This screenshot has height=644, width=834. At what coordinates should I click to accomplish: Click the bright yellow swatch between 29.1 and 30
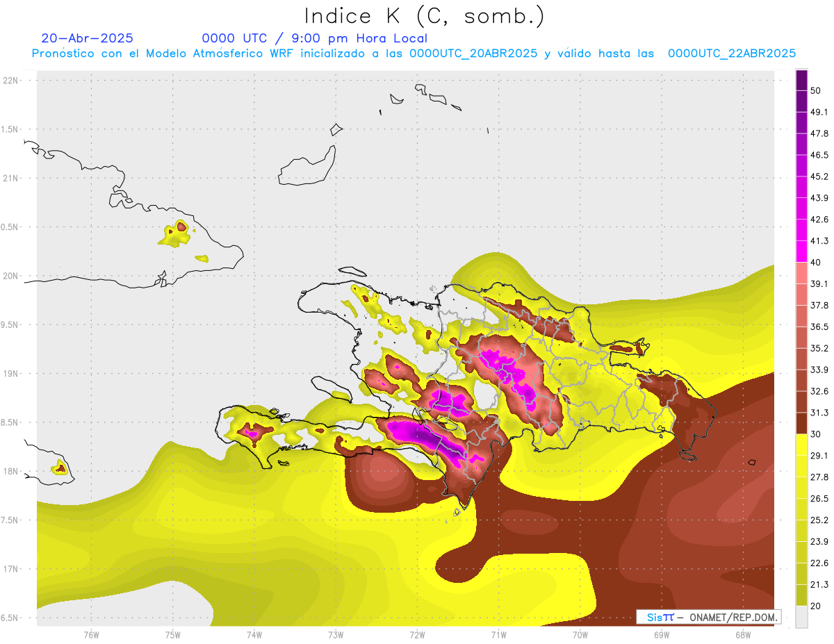[801, 445]
